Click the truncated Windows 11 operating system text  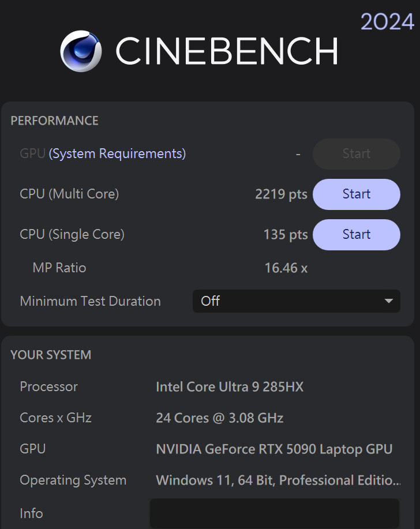[278, 481]
